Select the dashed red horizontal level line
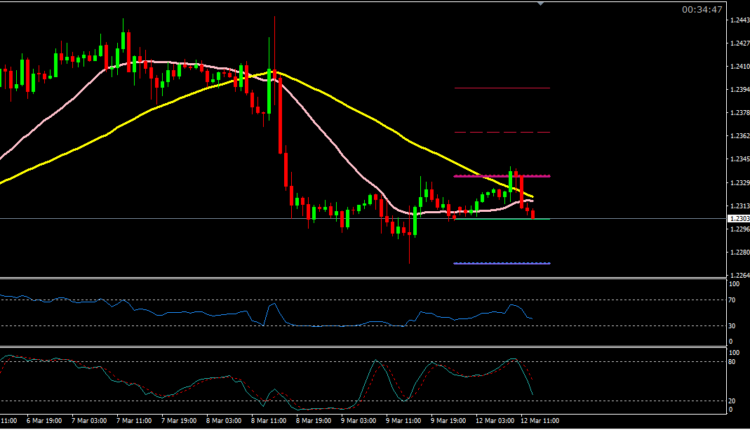The width and height of the screenshot is (750, 430). pos(500,132)
